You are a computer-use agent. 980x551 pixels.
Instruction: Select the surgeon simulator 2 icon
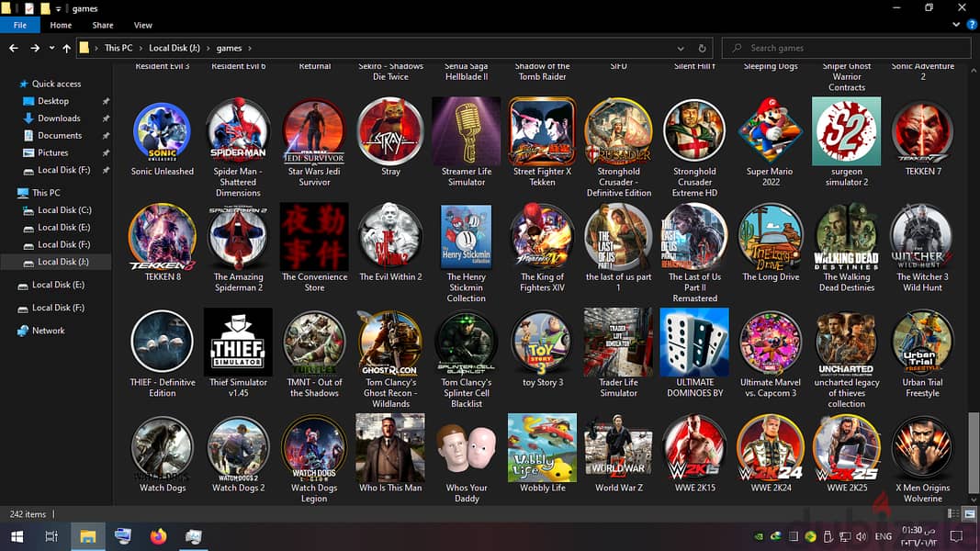pyautogui.click(x=846, y=131)
